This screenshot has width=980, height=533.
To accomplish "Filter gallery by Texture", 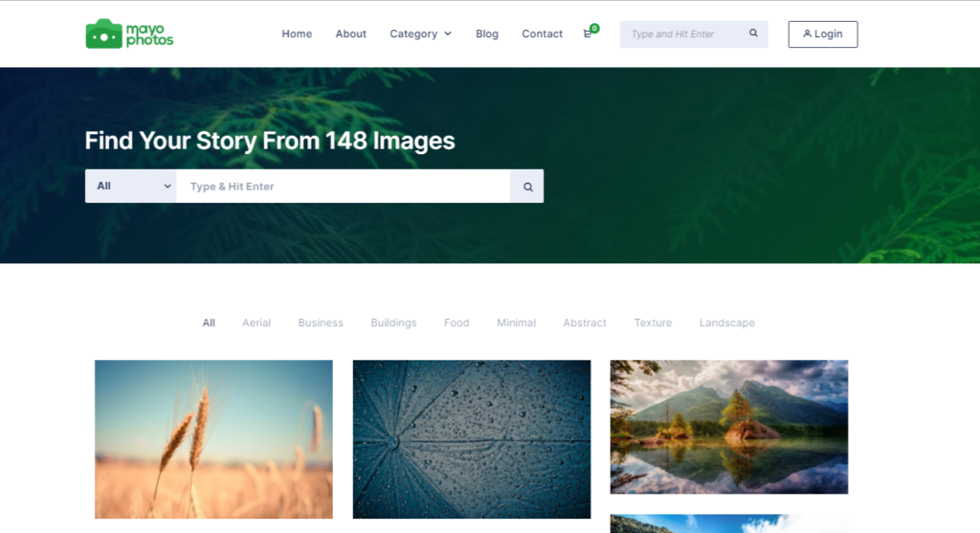I will coord(653,322).
